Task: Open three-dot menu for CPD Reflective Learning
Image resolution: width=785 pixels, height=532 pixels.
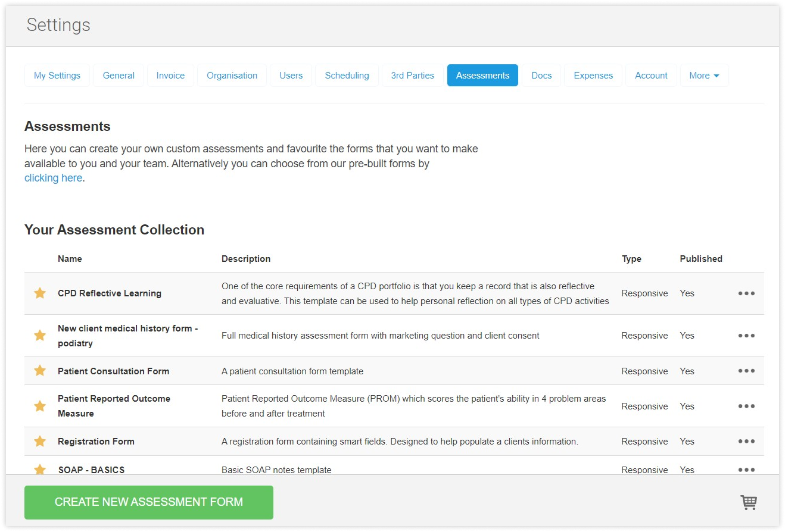Action: pyautogui.click(x=746, y=293)
